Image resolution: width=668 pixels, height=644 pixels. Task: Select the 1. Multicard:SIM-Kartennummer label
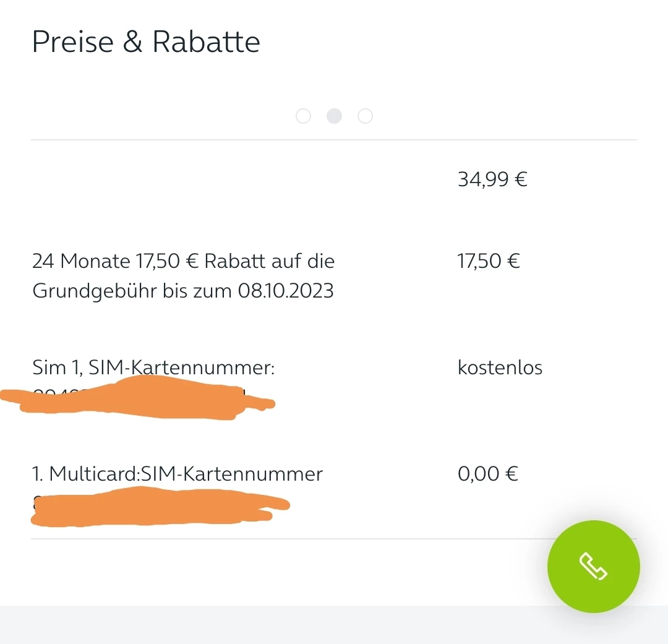[177, 474]
